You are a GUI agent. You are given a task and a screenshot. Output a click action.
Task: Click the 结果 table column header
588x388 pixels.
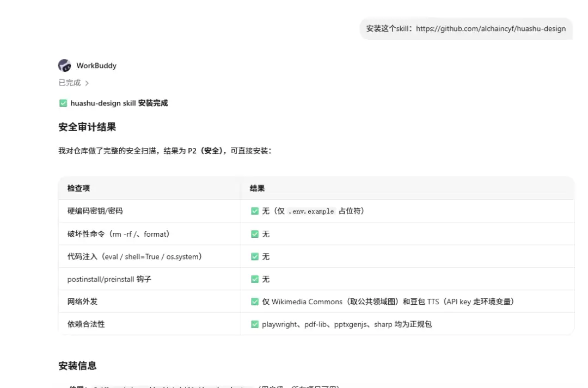click(257, 188)
